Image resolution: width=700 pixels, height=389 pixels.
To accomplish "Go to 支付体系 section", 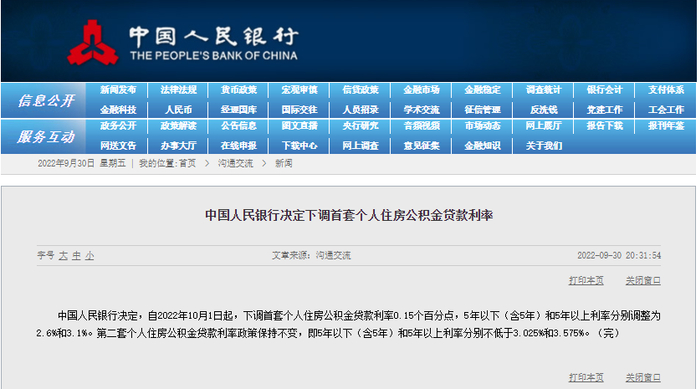I will (x=666, y=90).
